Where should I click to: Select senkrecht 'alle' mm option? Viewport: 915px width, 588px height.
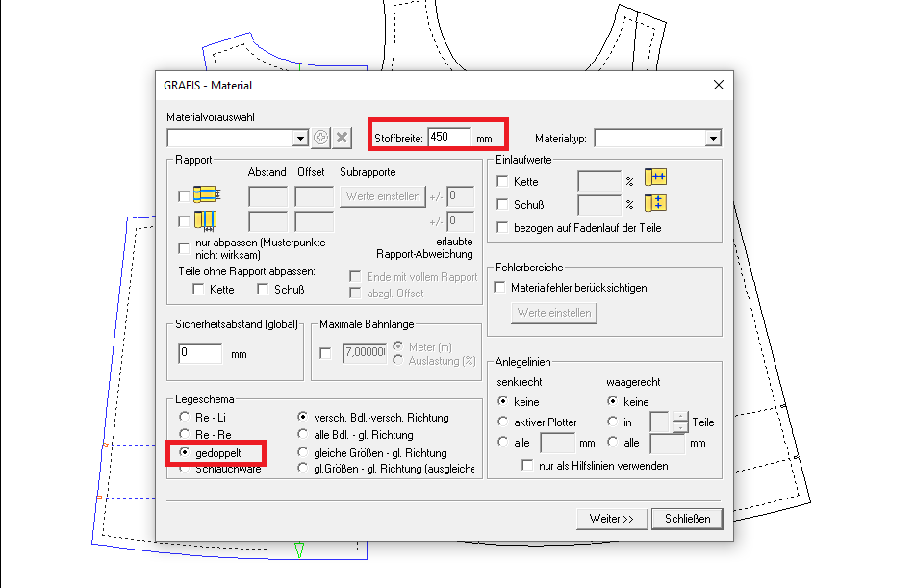[502, 442]
